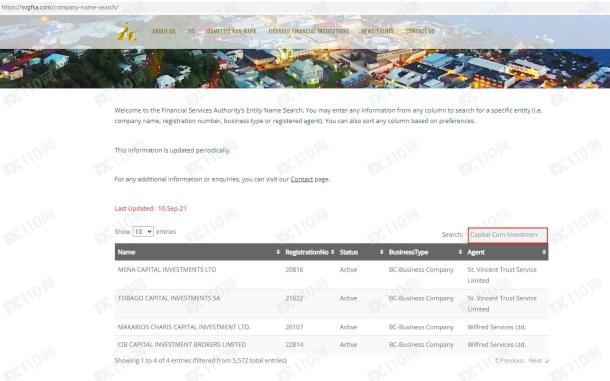Click St. Vincent Trust Service in MENA row
Screen dimensions: 610x381
pos(502,275)
